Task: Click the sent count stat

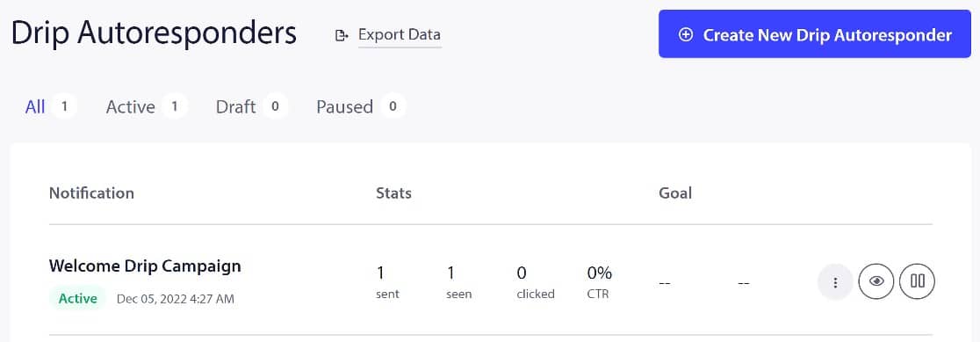Action: (x=387, y=282)
